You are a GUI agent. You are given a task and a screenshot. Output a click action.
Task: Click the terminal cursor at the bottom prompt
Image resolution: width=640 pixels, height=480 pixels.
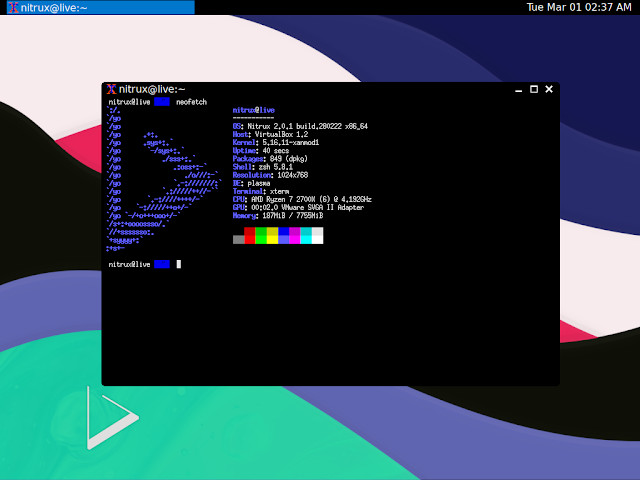coord(179,264)
